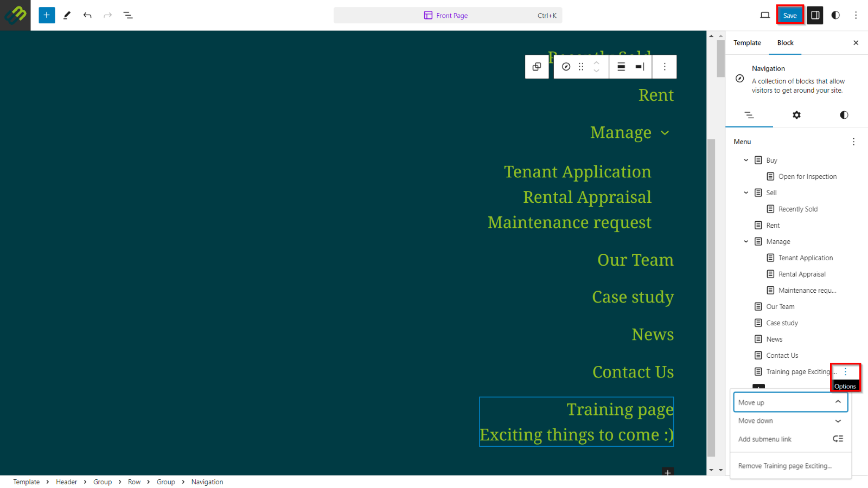Open the Styles half-circle icon in top bar
The width and height of the screenshot is (868, 488).
pyautogui.click(x=835, y=15)
